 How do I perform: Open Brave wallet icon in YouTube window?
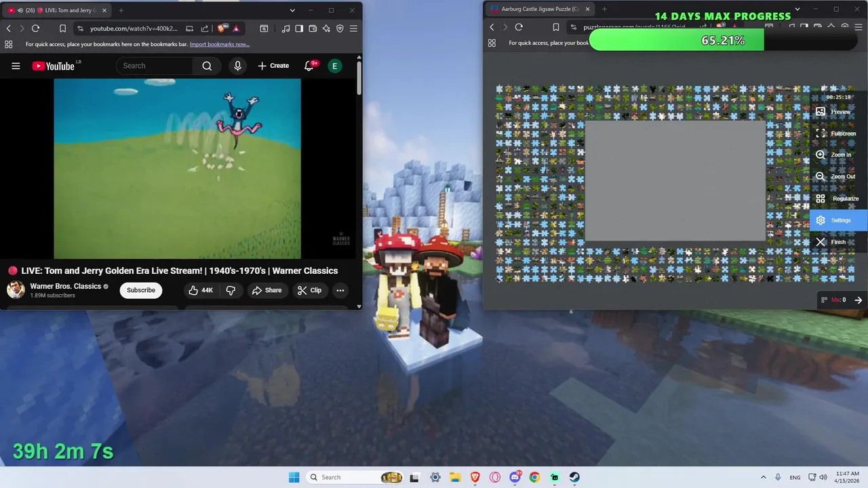point(313,28)
